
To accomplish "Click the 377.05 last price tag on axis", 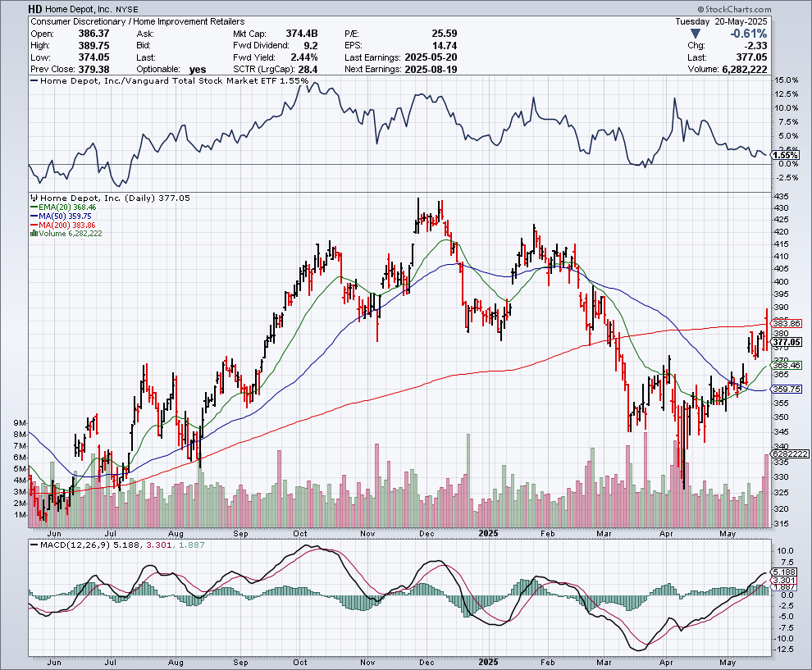I will pos(787,342).
